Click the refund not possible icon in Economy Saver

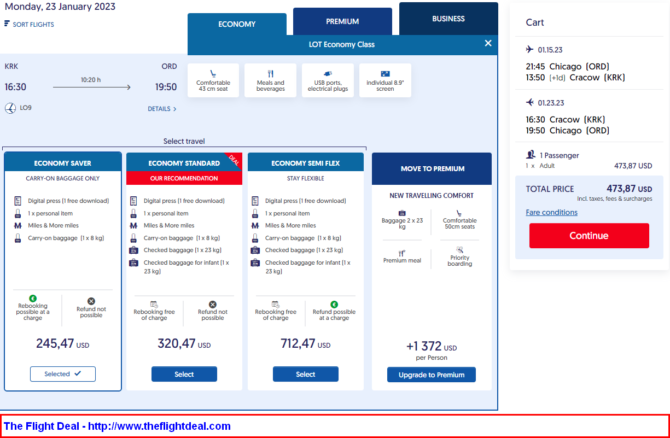pyautogui.click(x=91, y=301)
